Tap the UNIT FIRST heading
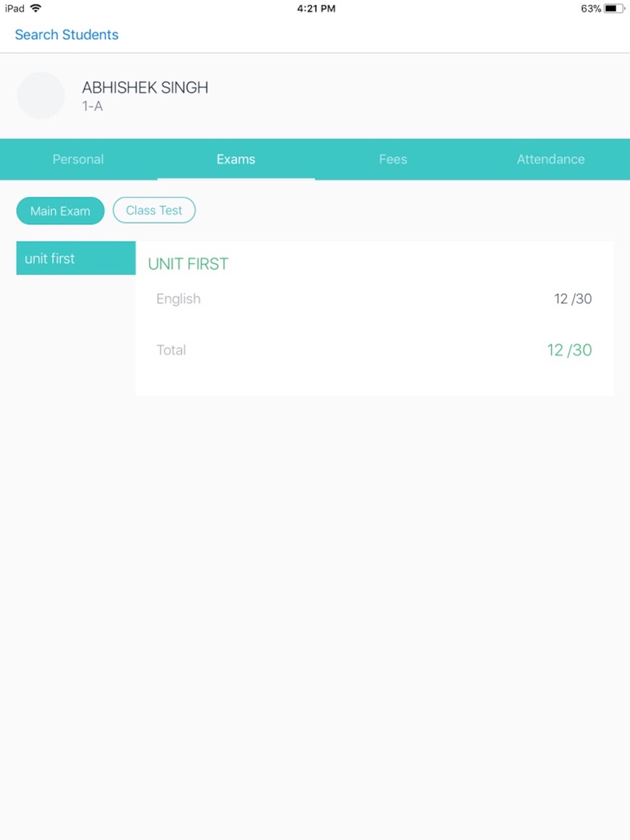This screenshot has height=840, width=630. click(x=188, y=264)
